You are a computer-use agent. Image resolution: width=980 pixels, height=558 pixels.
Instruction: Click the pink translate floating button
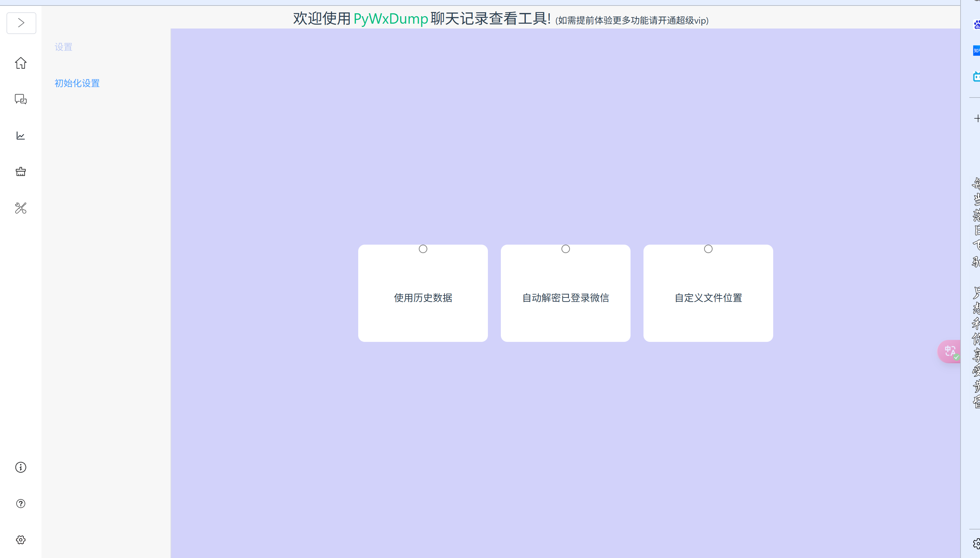tap(950, 351)
